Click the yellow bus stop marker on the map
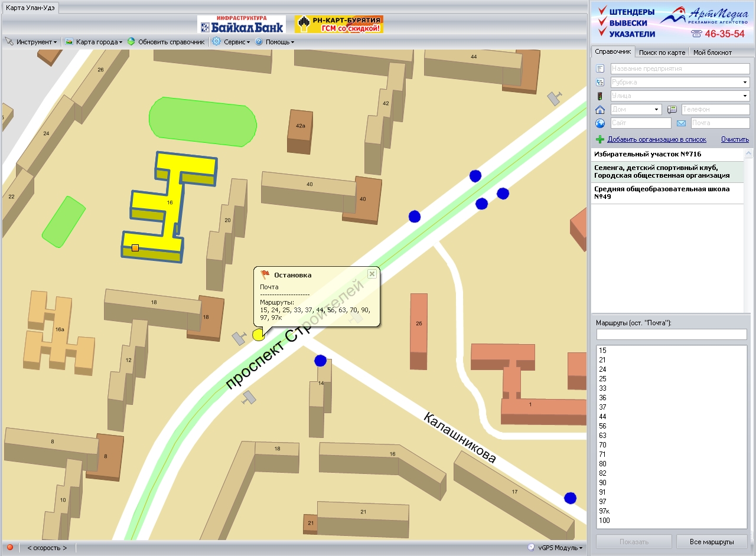The width and height of the screenshot is (756, 556). point(258,335)
